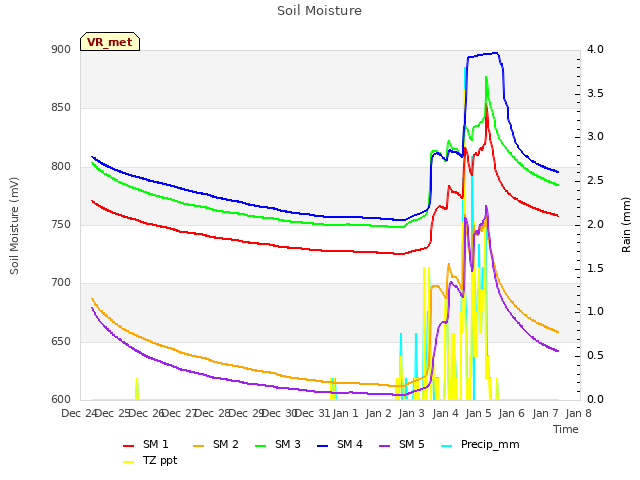Click the Dec 24 date label
The image size is (640, 480).
tap(79, 413)
